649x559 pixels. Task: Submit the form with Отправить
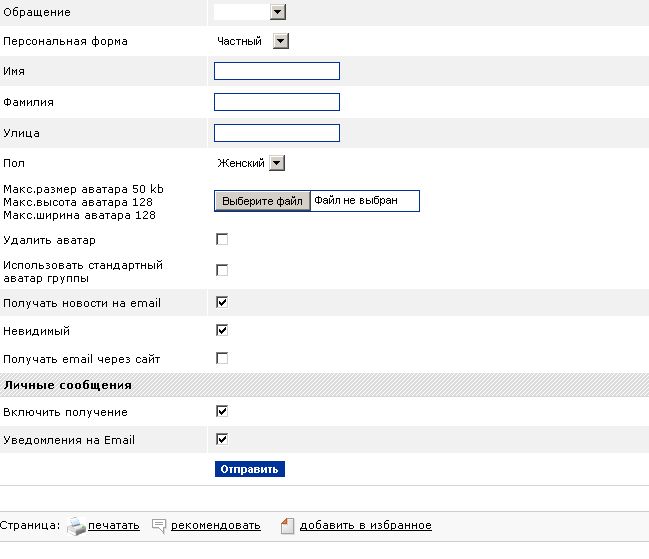pos(250,469)
